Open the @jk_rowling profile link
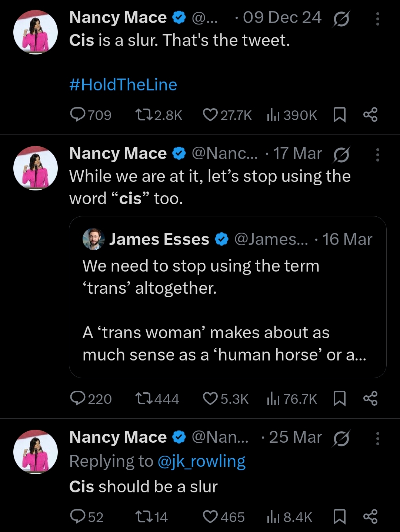This screenshot has height=532, width=400. 201,462
